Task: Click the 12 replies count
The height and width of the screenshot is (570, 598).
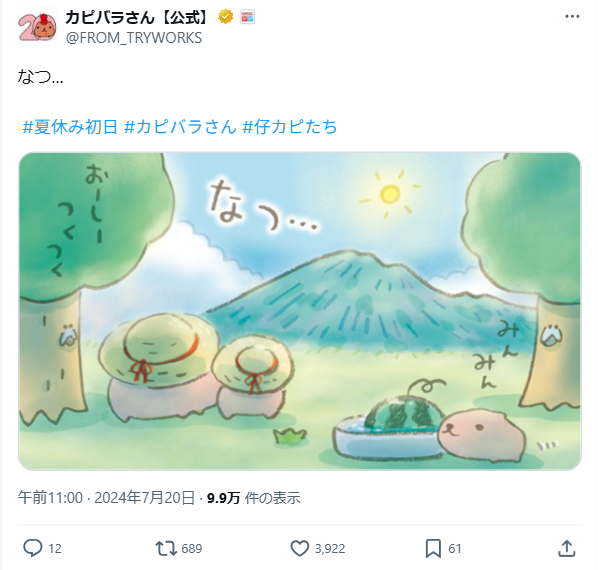Action: 55,549
